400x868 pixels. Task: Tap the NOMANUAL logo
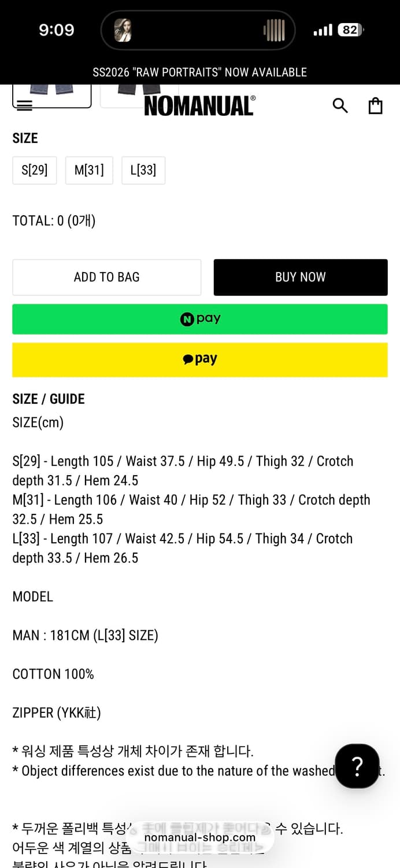tap(199, 106)
